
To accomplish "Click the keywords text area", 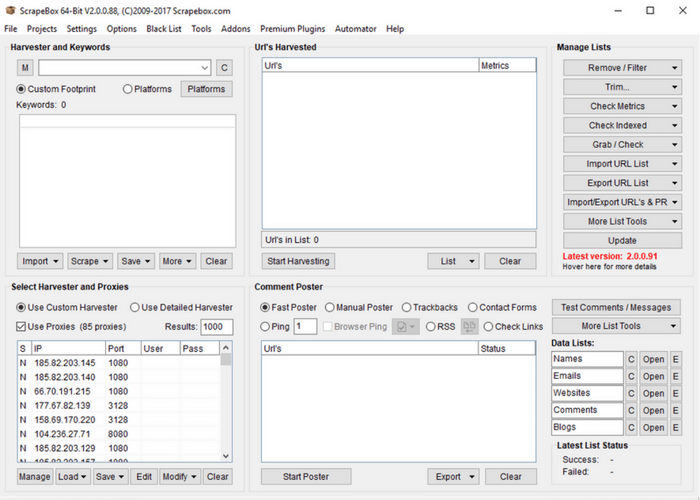I will (x=127, y=181).
